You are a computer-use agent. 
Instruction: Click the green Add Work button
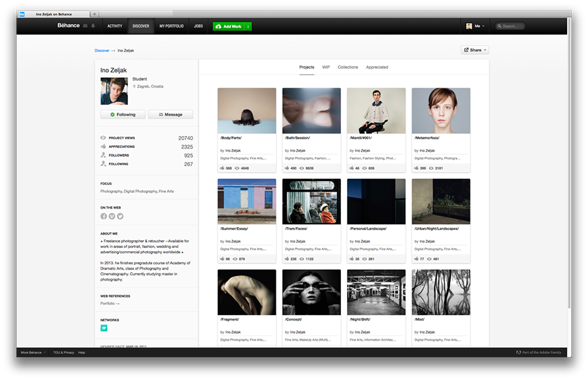tap(229, 26)
